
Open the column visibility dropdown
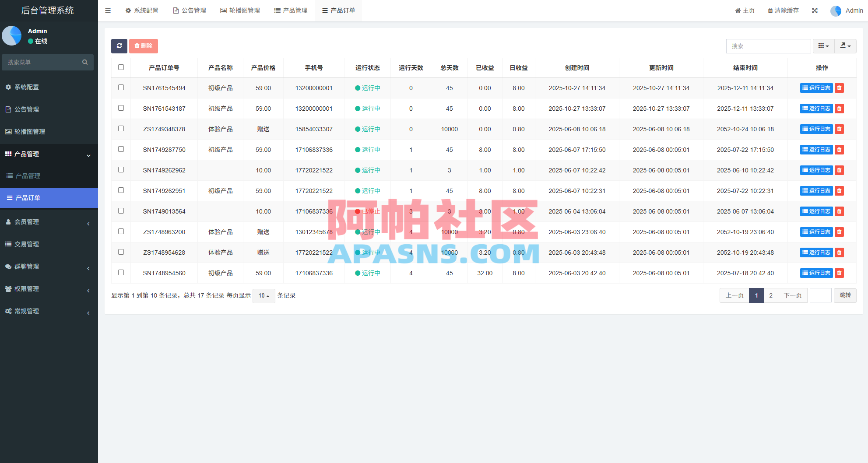coord(823,46)
